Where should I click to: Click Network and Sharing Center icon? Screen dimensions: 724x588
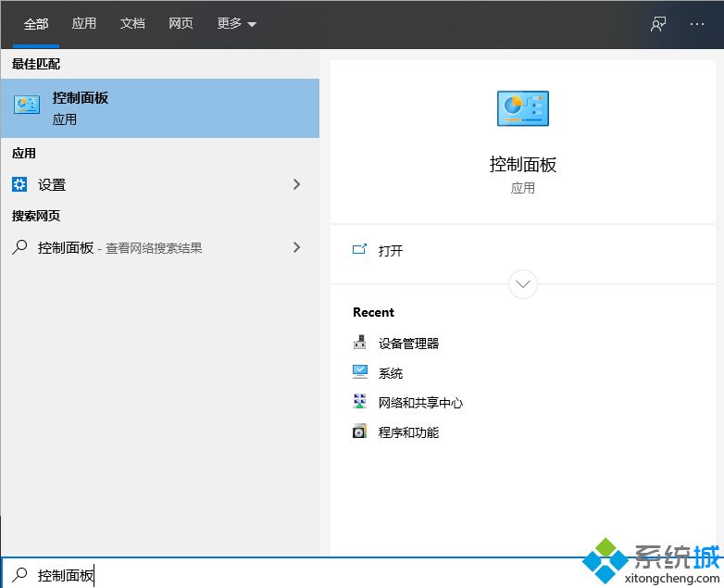click(360, 402)
